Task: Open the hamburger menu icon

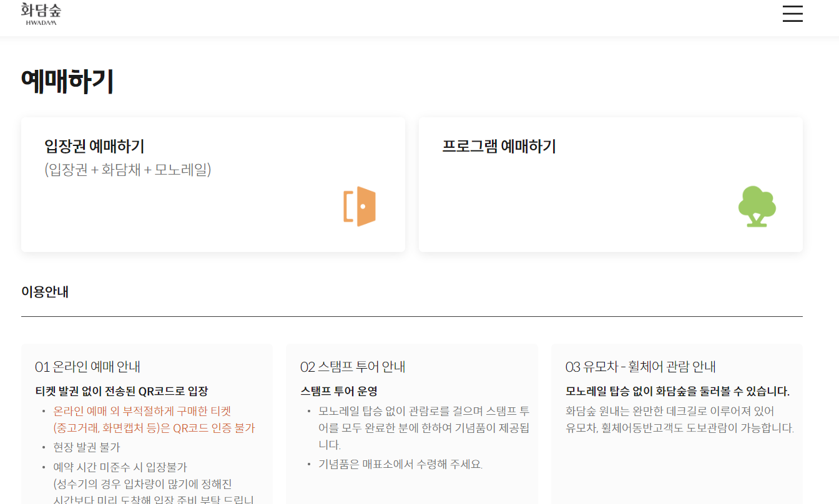Action: point(792,14)
